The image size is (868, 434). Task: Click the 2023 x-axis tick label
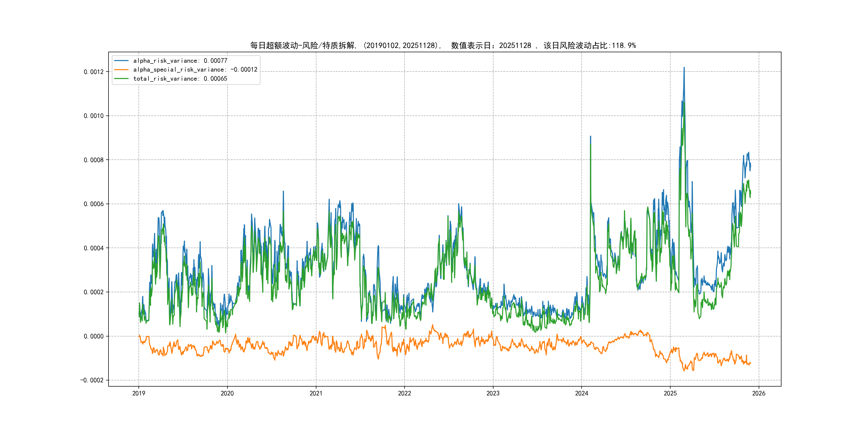point(493,393)
